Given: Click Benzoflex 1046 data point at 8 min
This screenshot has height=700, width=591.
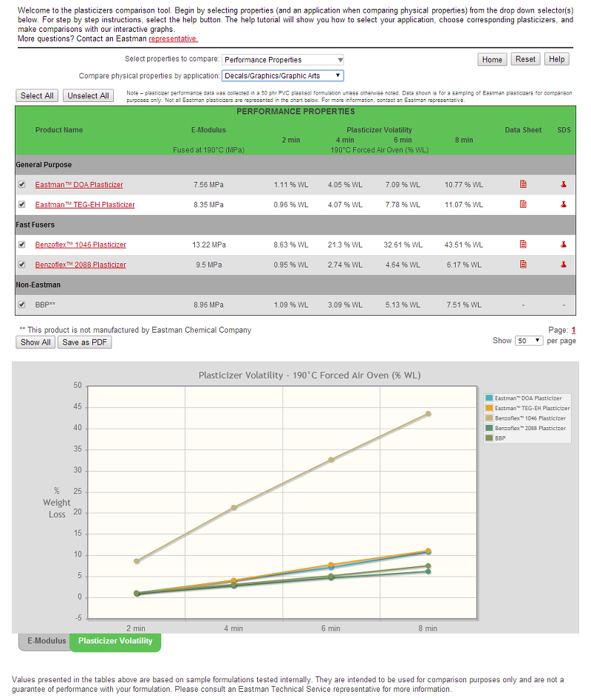Looking at the screenshot, I should [428, 414].
